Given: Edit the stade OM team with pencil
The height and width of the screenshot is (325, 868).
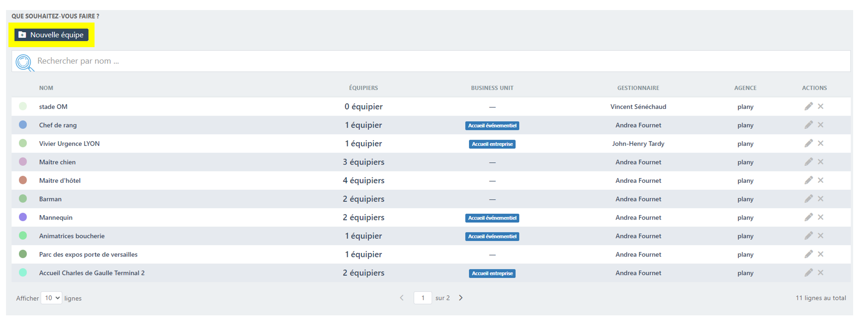Looking at the screenshot, I should click(x=808, y=106).
